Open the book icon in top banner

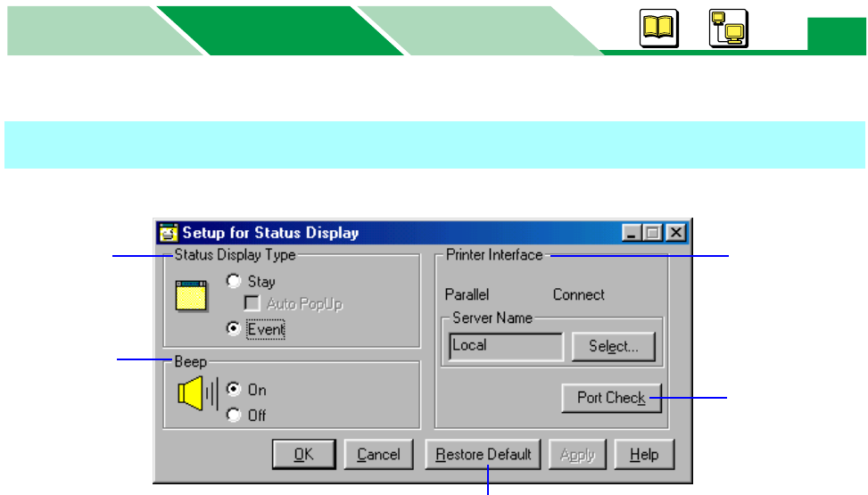(x=658, y=28)
